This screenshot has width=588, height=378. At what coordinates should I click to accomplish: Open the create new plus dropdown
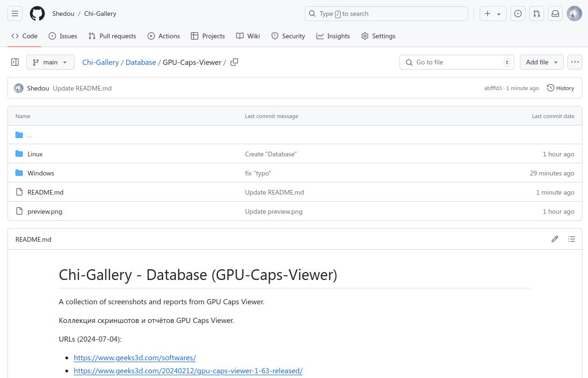[493, 14]
